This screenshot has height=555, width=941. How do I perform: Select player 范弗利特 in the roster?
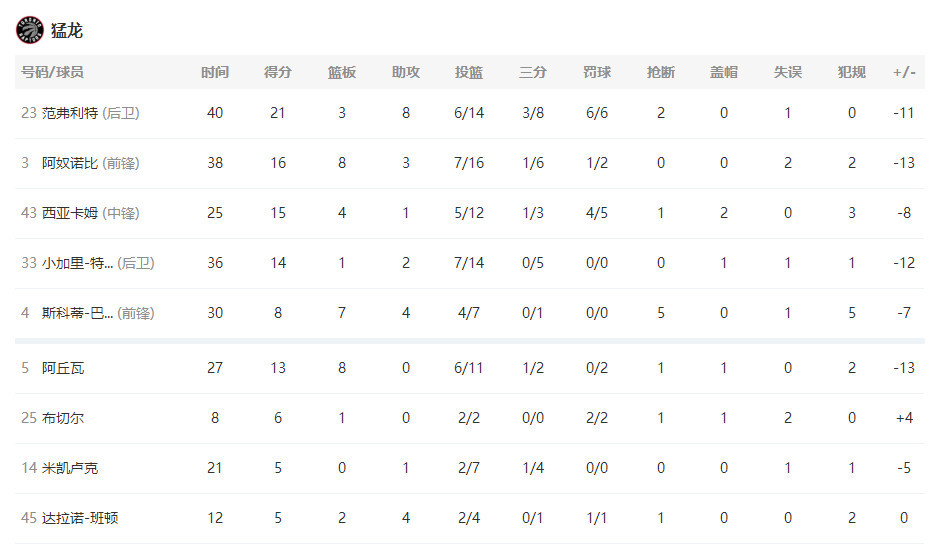[x=70, y=113]
